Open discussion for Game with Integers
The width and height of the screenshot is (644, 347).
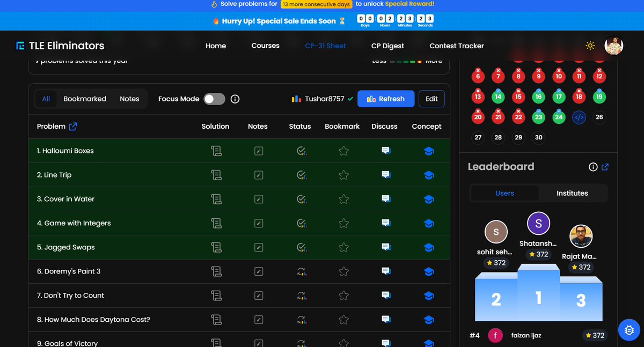click(385, 223)
